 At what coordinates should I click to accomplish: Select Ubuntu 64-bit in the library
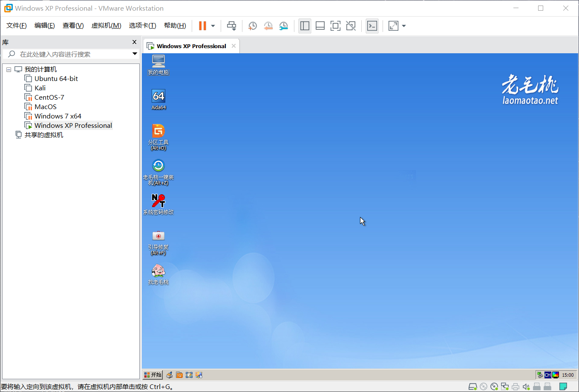(56, 78)
